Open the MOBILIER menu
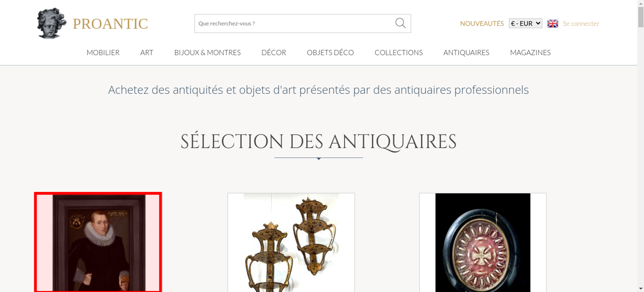644x292 pixels. click(x=103, y=52)
